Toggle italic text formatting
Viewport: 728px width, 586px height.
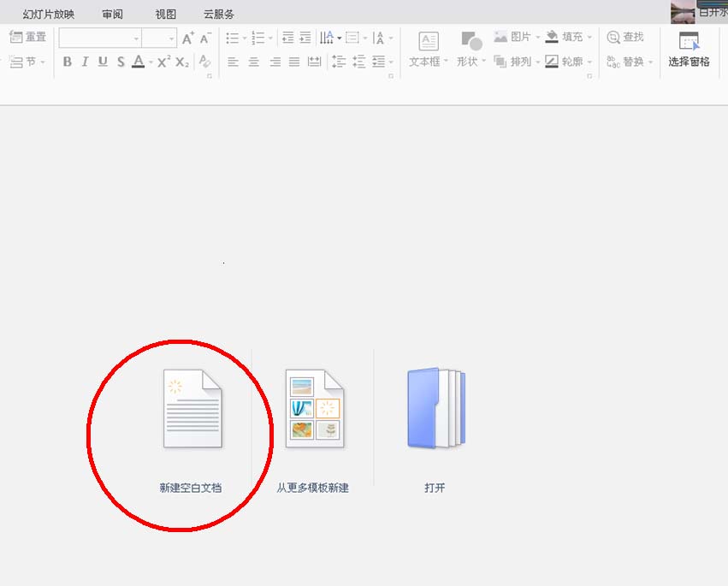point(85,62)
